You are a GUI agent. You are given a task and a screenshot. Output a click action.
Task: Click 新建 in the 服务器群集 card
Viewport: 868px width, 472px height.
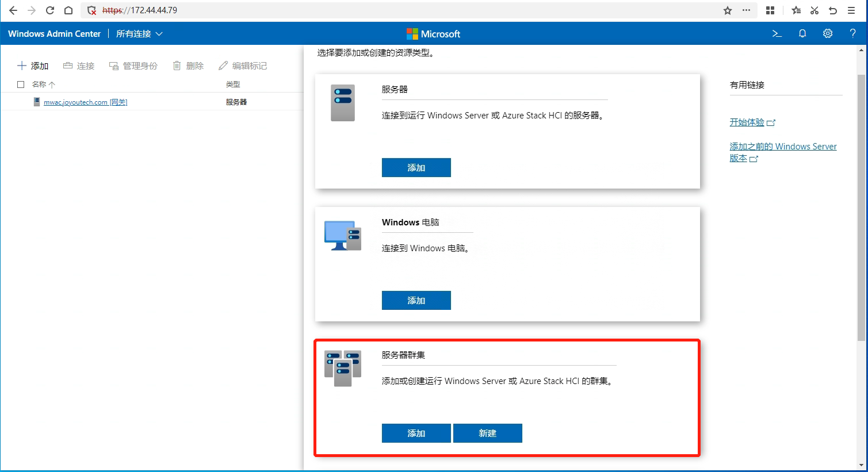click(x=488, y=433)
